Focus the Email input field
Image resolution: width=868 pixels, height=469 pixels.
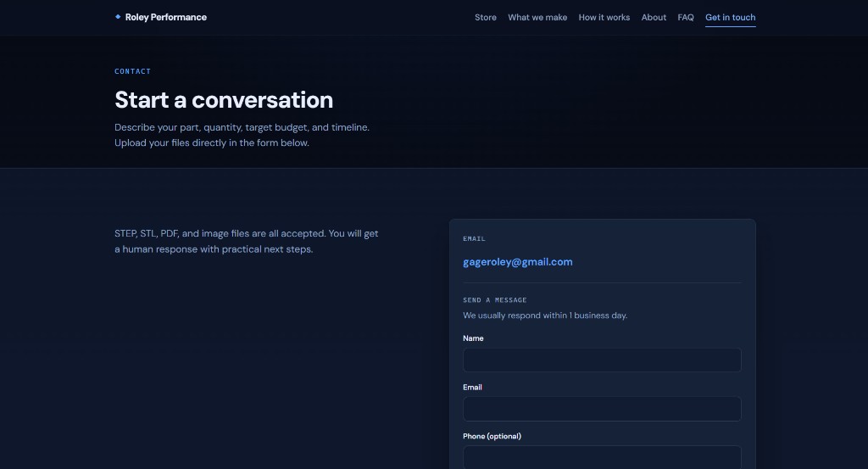[602, 409]
